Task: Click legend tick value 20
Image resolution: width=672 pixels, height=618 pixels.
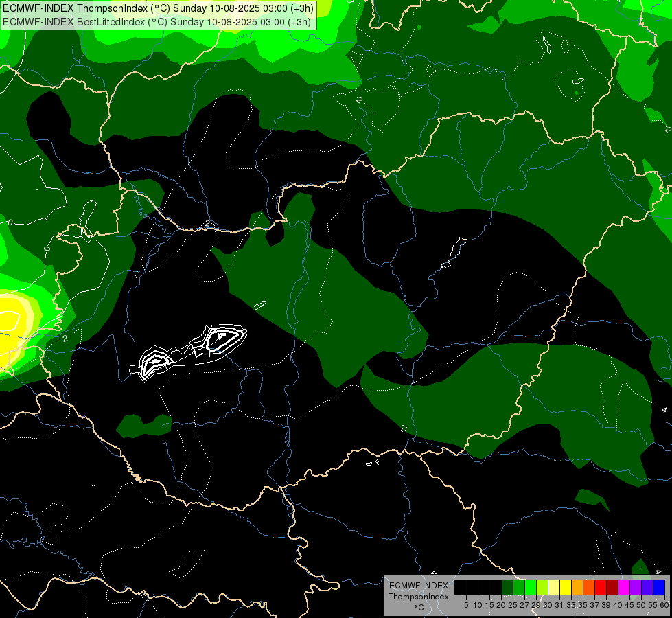Action: 501,605
